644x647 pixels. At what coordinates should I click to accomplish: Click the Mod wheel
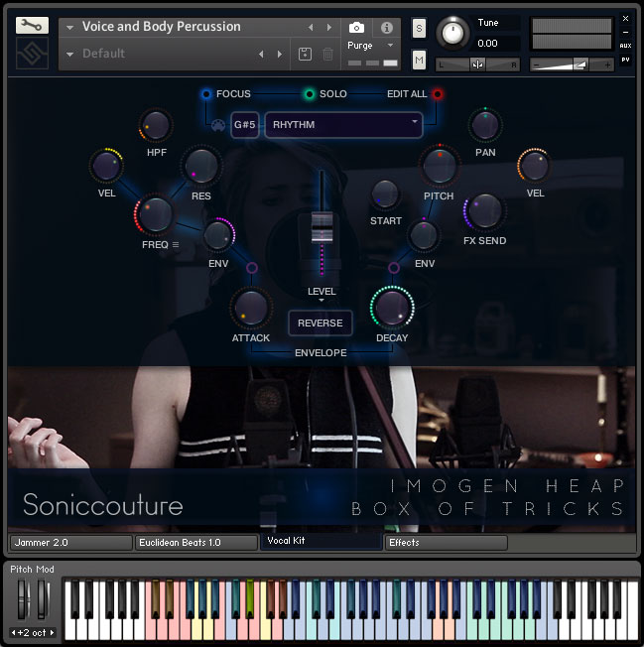tap(43, 599)
